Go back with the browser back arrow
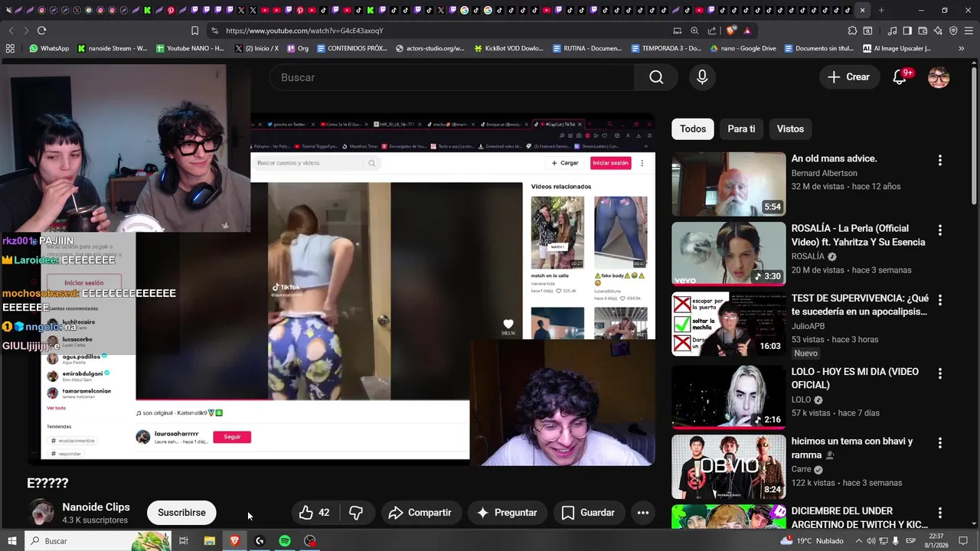The image size is (980, 551). [11, 31]
